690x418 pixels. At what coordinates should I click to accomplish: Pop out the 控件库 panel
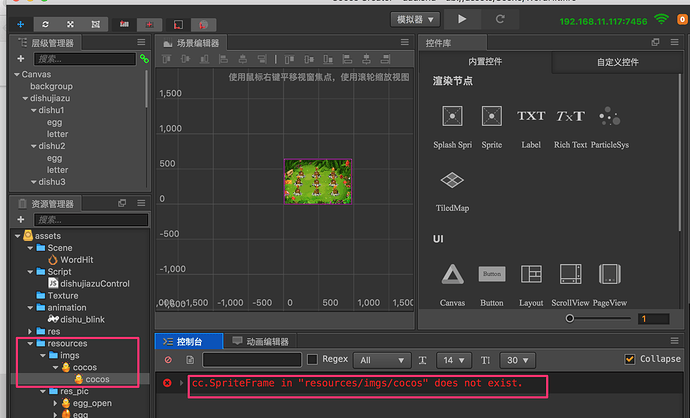coord(655,42)
